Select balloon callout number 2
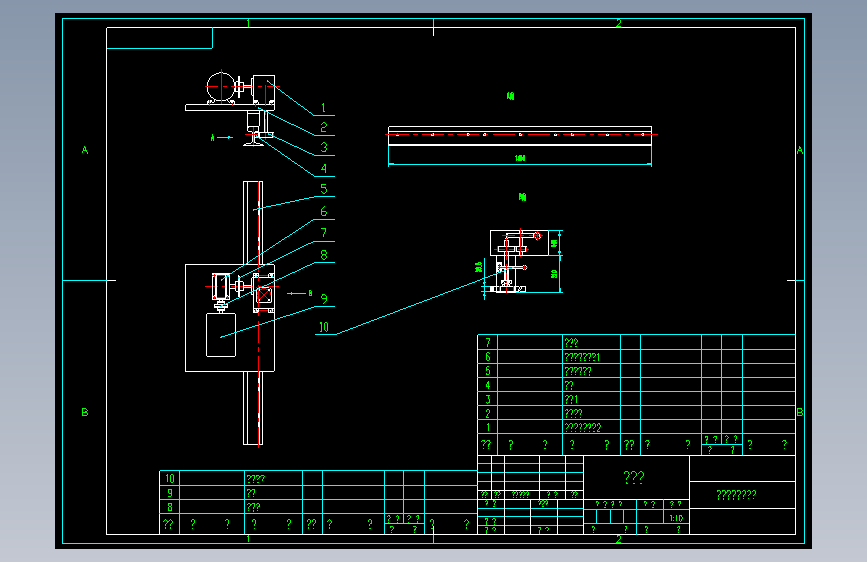Image resolution: width=867 pixels, height=562 pixels. 324,127
